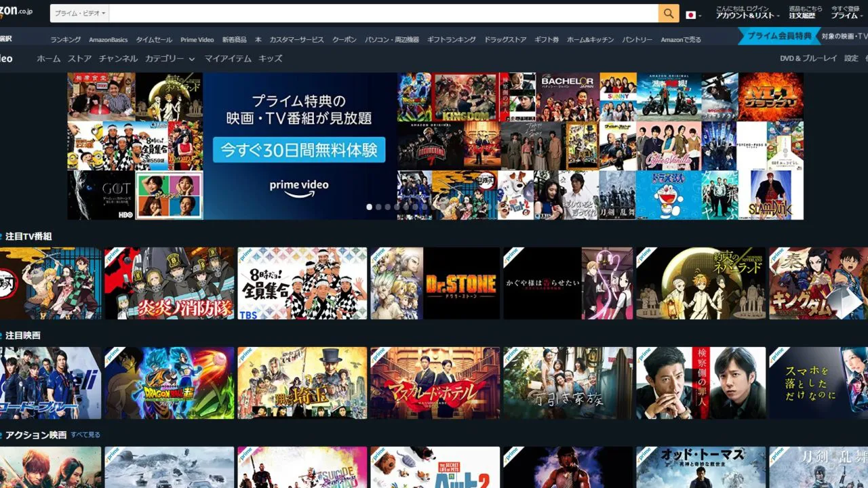Click the 今すぐ30日間無料体験 button
Viewport: 868px width, 488px height.
(x=299, y=150)
